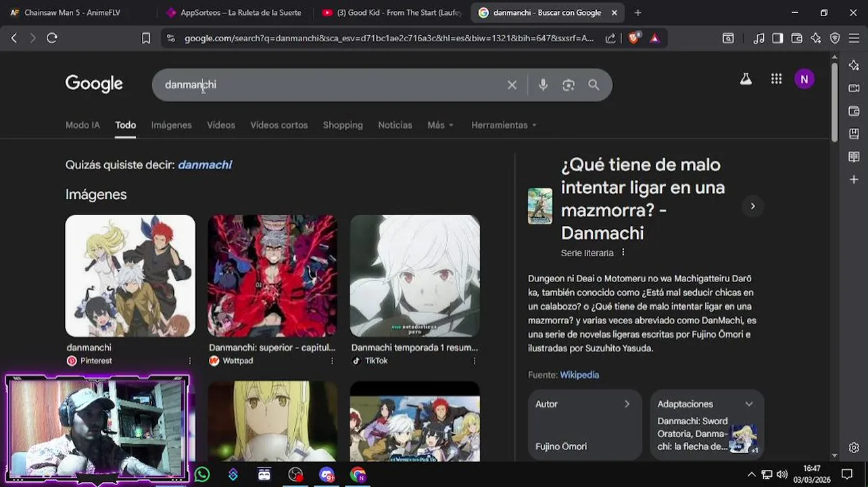Open Brave Shields lion icon
This screenshot has width=868, height=487.
(633, 39)
